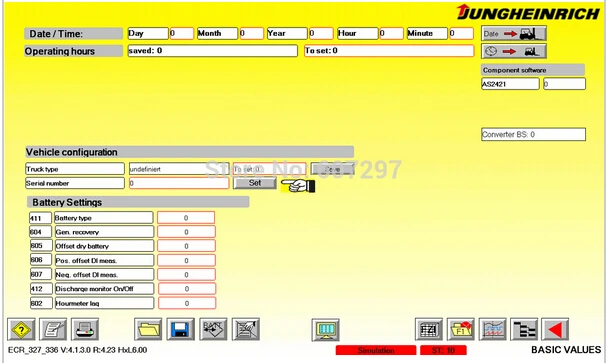The height and width of the screenshot is (363, 607).
Task: Click the Month value field
Action: tap(251, 33)
